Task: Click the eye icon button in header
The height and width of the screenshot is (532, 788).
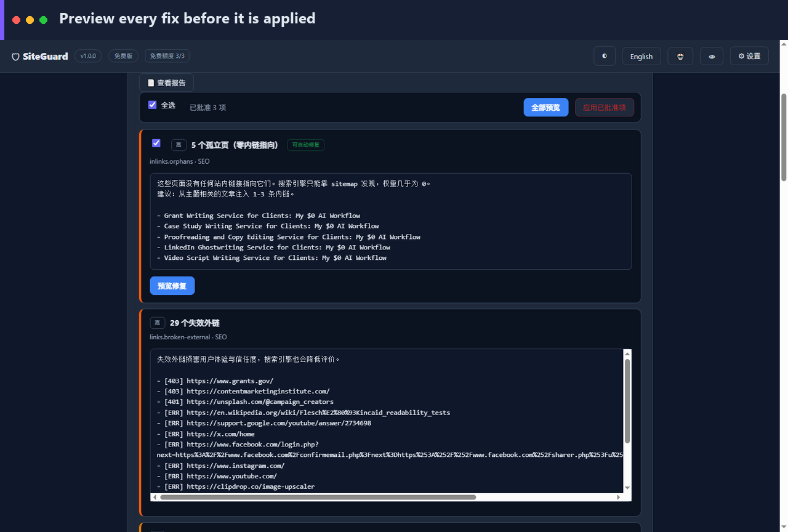Action: [712, 56]
